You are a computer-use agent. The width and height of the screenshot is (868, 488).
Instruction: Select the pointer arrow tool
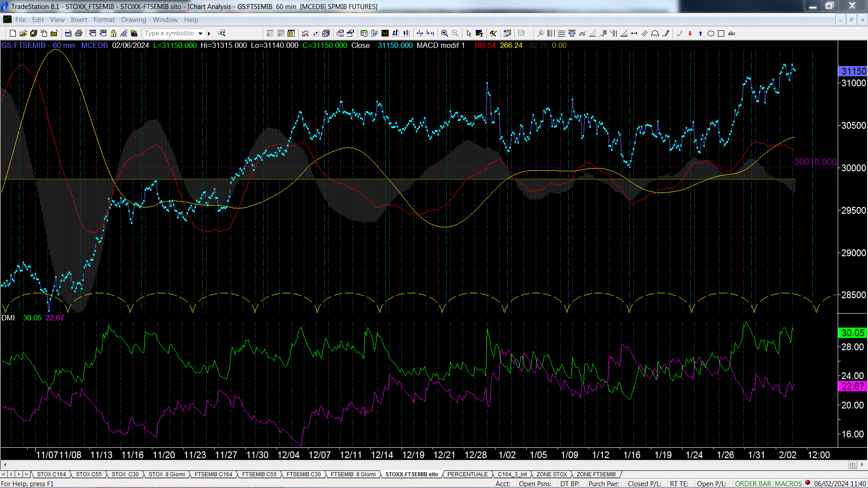click(469, 33)
